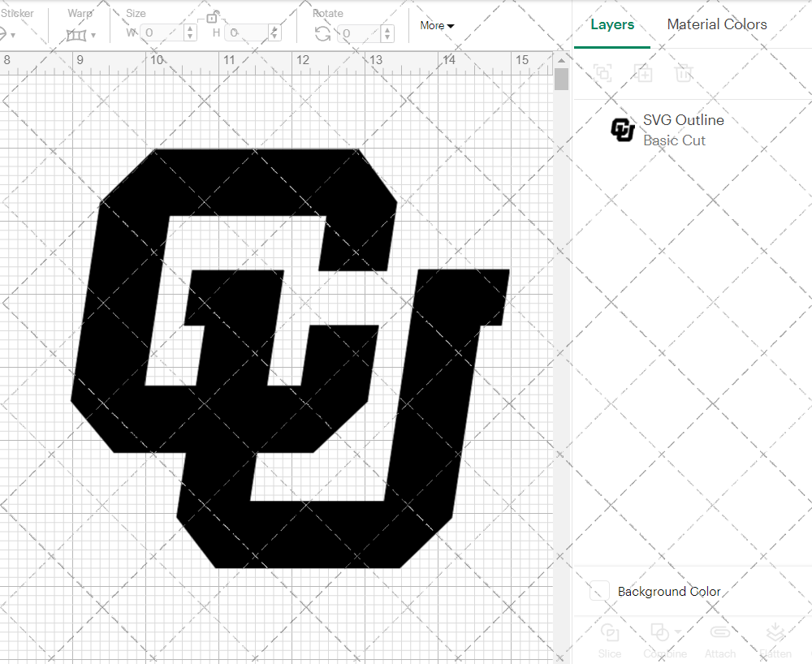Click the Basic Cut operation label
Viewport: 812px width, 664px height.
coord(674,140)
